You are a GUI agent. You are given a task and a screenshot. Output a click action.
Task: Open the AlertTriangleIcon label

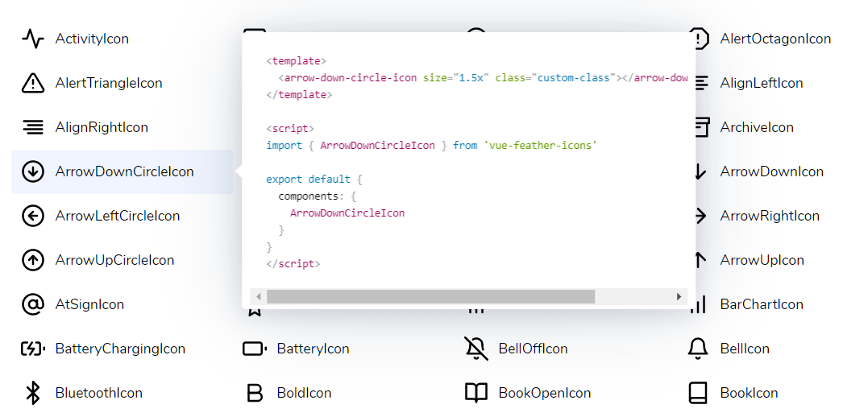pos(109,83)
